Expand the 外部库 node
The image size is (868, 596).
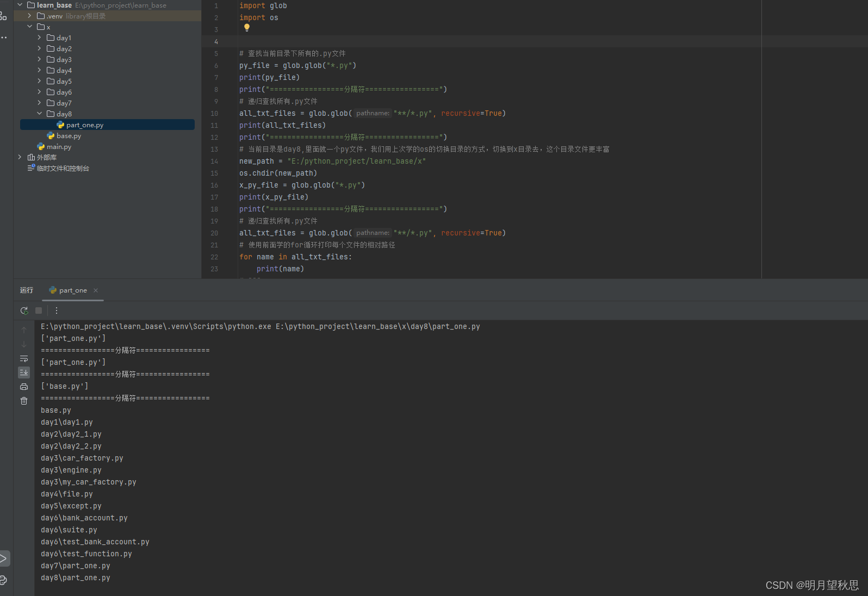point(20,157)
